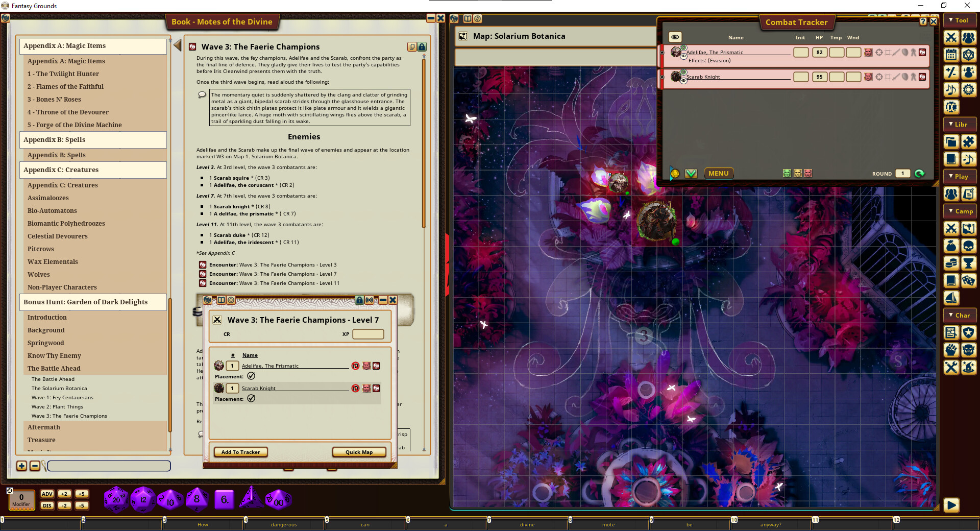Image resolution: width=980 pixels, height=531 pixels.
Task: Click the book index panel scrollbar
Action: click(x=169, y=365)
